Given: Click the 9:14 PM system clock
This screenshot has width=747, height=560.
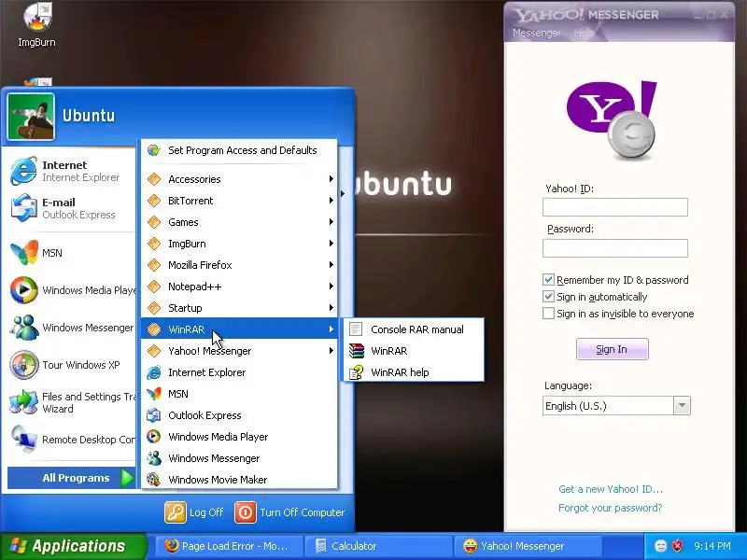Looking at the screenshot, I should pyautogui.click(x=712, y=546).
